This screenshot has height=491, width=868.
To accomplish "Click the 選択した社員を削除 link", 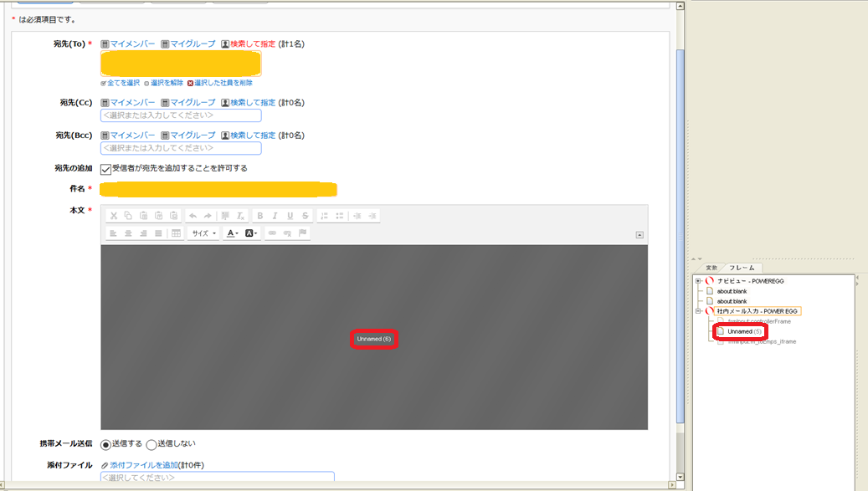I will coord(223,83).
